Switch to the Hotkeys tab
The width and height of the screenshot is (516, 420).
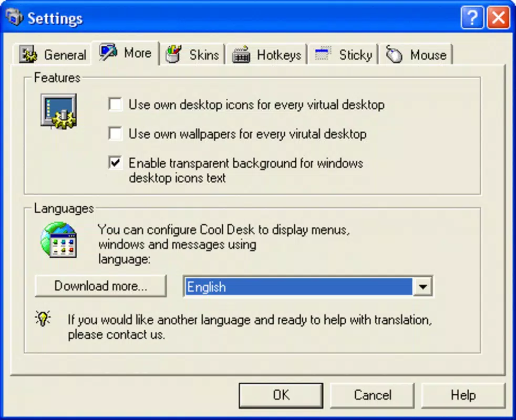click(266, 54)
